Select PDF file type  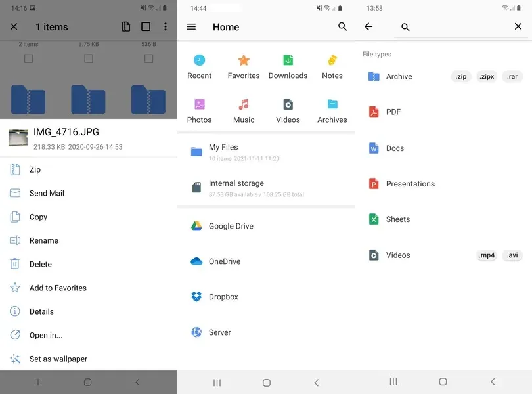pos(443,112)
